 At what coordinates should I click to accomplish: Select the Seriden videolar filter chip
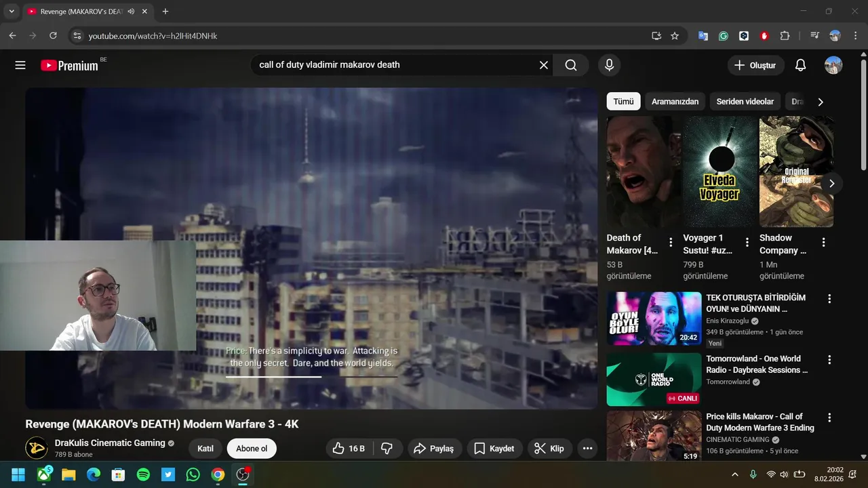pyautogui.click(x=745, y=102)
